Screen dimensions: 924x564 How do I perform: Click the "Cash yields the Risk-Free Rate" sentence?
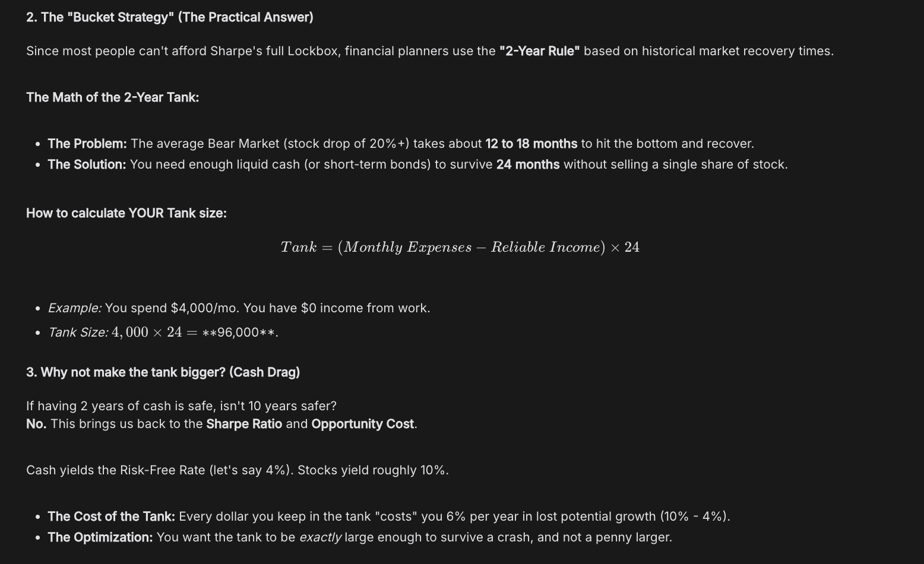pos(237,470)
